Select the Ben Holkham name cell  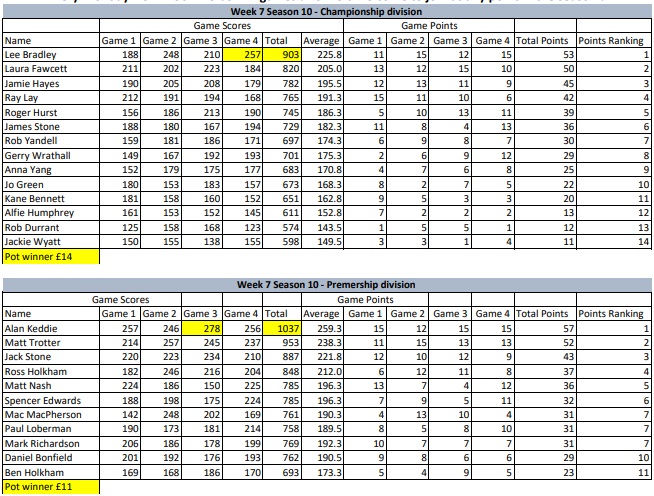pos(51,473)
